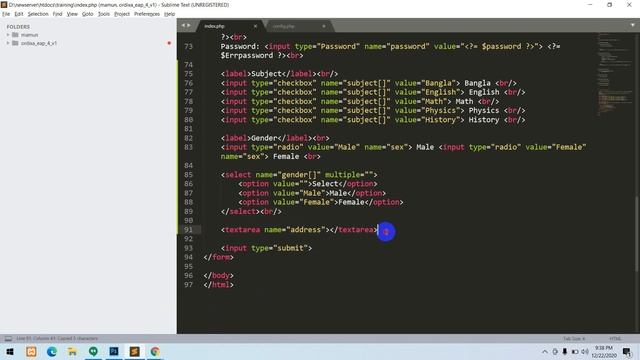This screenshot has height=360, width=640.
Task: Open the File menu
Action: pyautogui.click(x=6, y=14)
